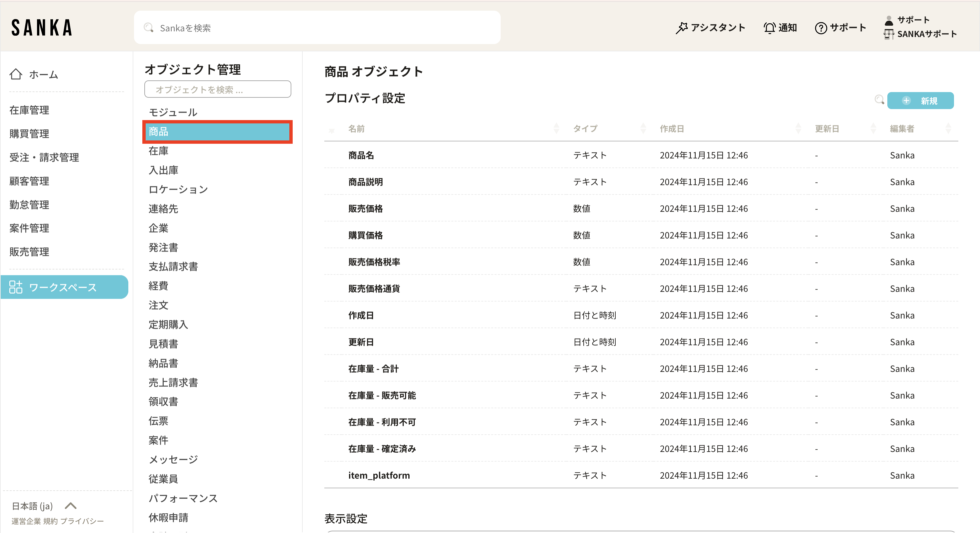Viewport: 980px width, 533px height.
Task: Open 在庫管理 in left sidebar
Action: click(x=29, y=110)
